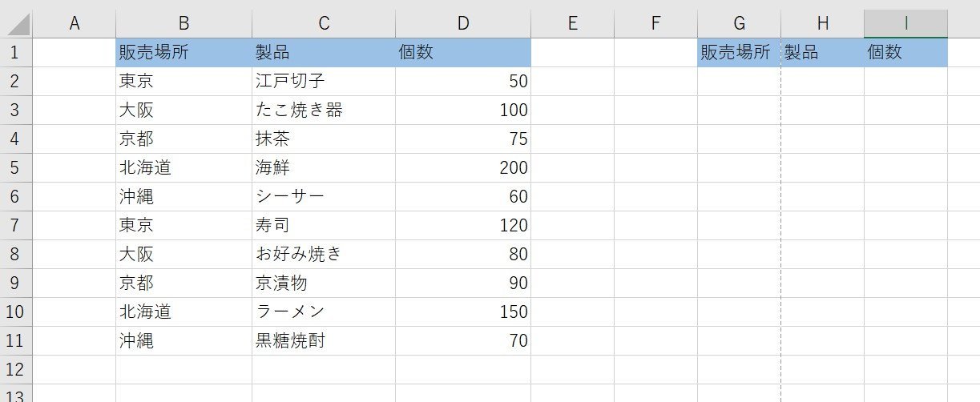The height and width of the screenshot is (402, 980).
Task: Select column D header
Action: tap(463, 23)
